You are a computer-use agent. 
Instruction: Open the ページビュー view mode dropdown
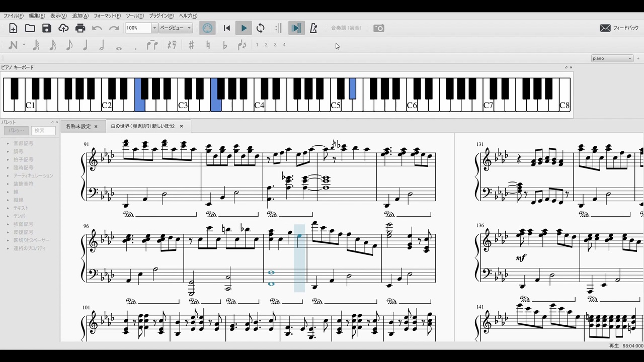click(176, 28)
